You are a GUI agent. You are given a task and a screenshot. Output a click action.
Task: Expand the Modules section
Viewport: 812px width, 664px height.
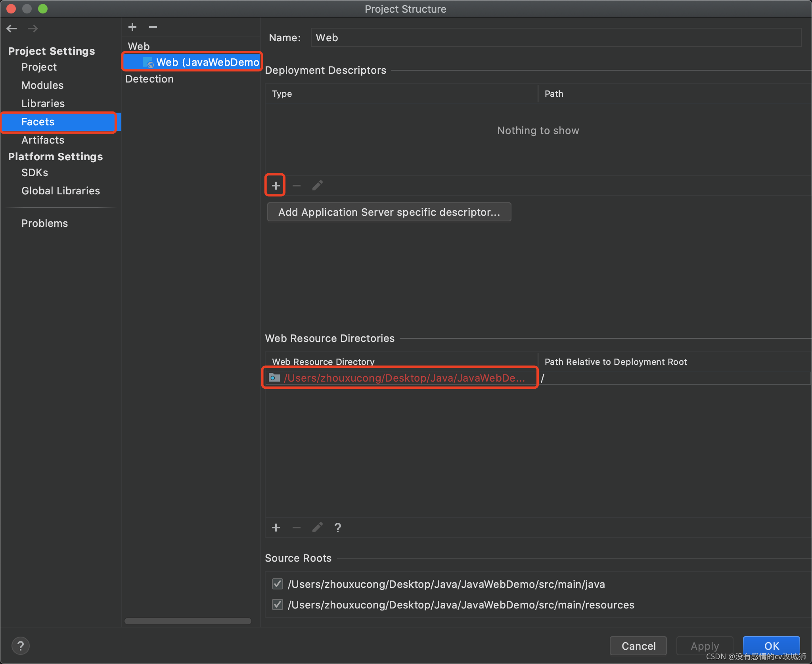point(42,85)
